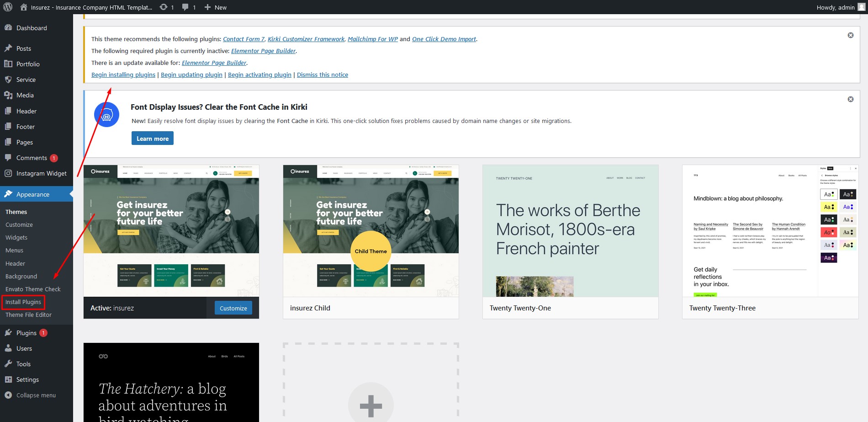Viewport: 868px width, 422px height.
Task: Click the updates refresh icon in admin bar
Action: [164, 7]
